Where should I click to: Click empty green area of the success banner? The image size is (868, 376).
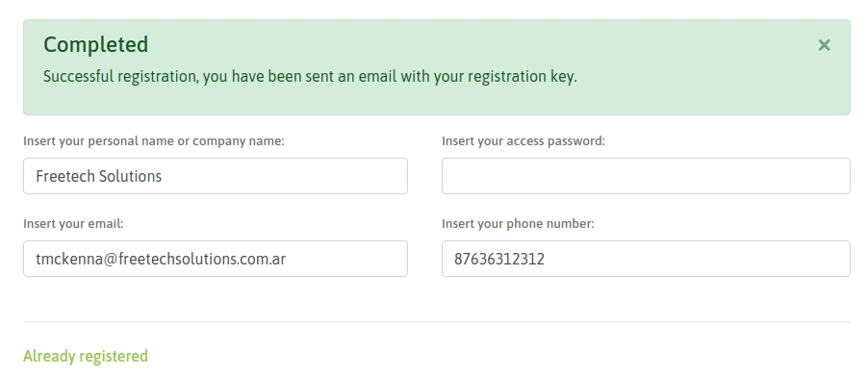[x=692, y=77]
